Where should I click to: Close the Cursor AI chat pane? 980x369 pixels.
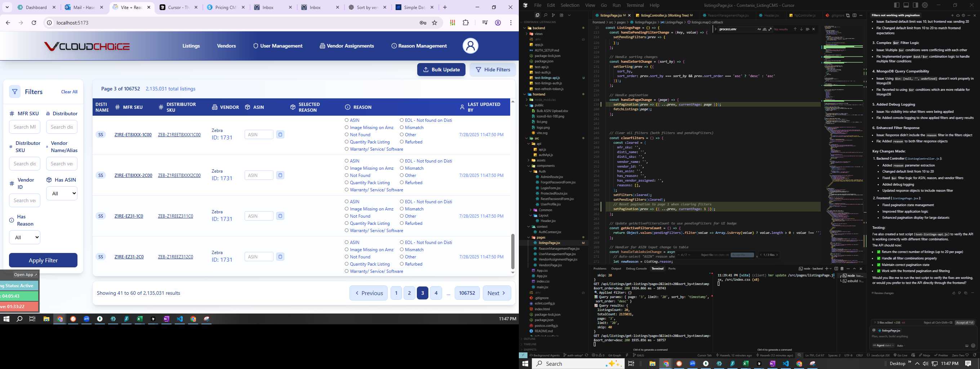tap(974, 15)
